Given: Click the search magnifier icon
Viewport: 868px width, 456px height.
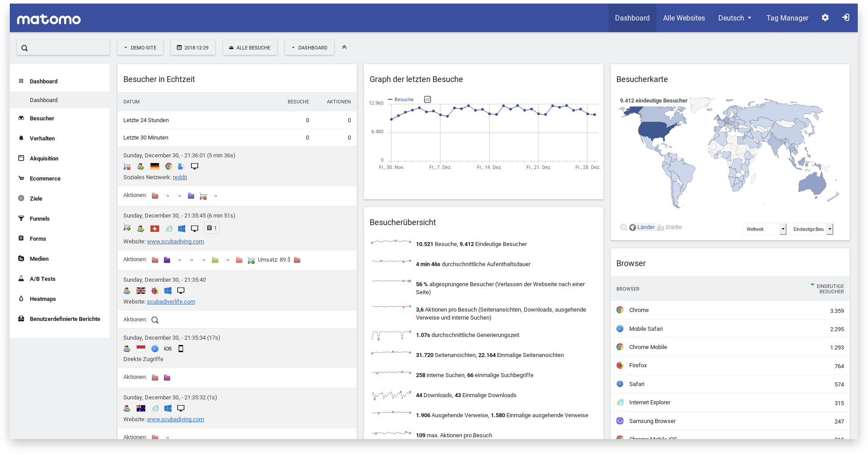Looking at the screenshot, I should pos(24,48).
